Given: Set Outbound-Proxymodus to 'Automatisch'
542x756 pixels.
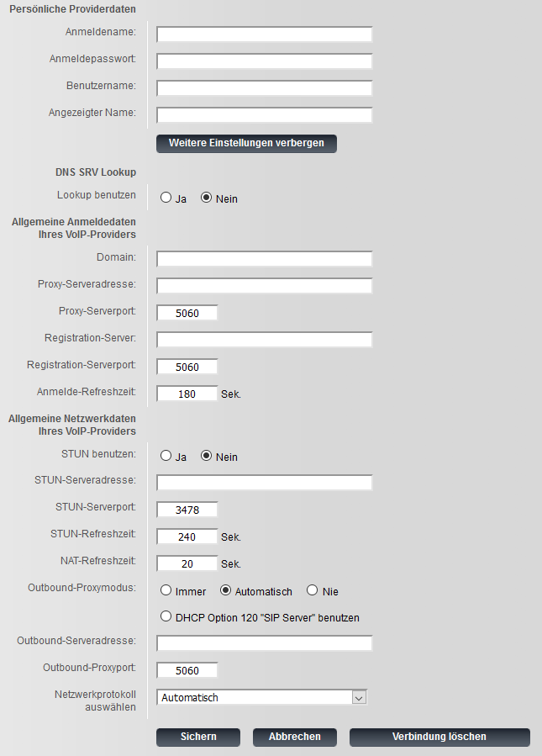Looking at the screenshot, I should coord(225,591).
